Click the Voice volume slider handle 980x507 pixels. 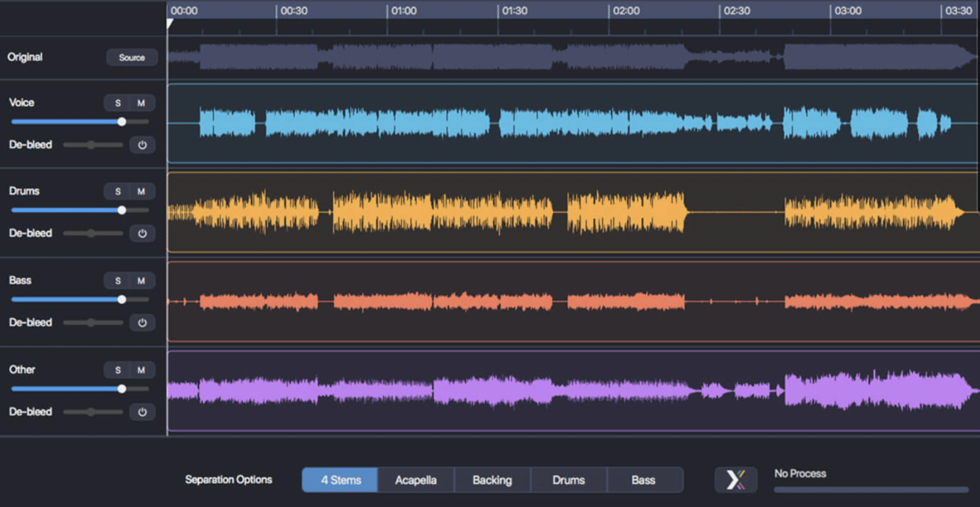[x=122, y=122]
